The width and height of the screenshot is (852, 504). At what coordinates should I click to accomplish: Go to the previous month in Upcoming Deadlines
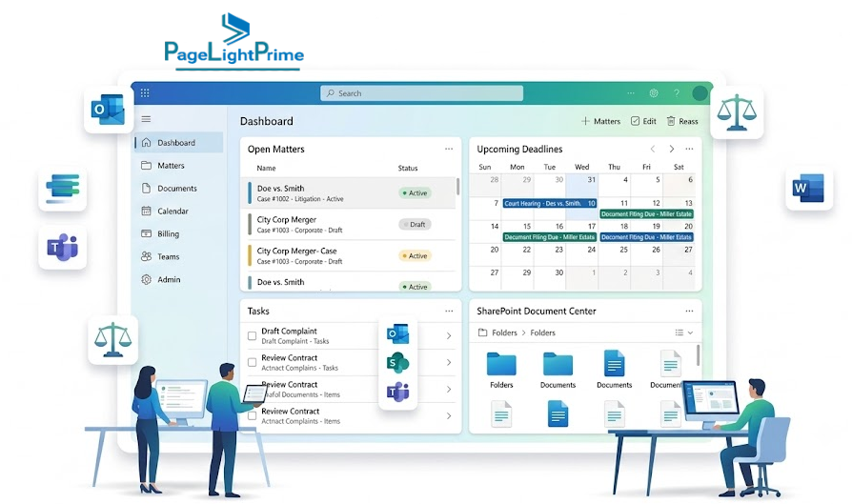pyautogui.click(x=653, y=149)
